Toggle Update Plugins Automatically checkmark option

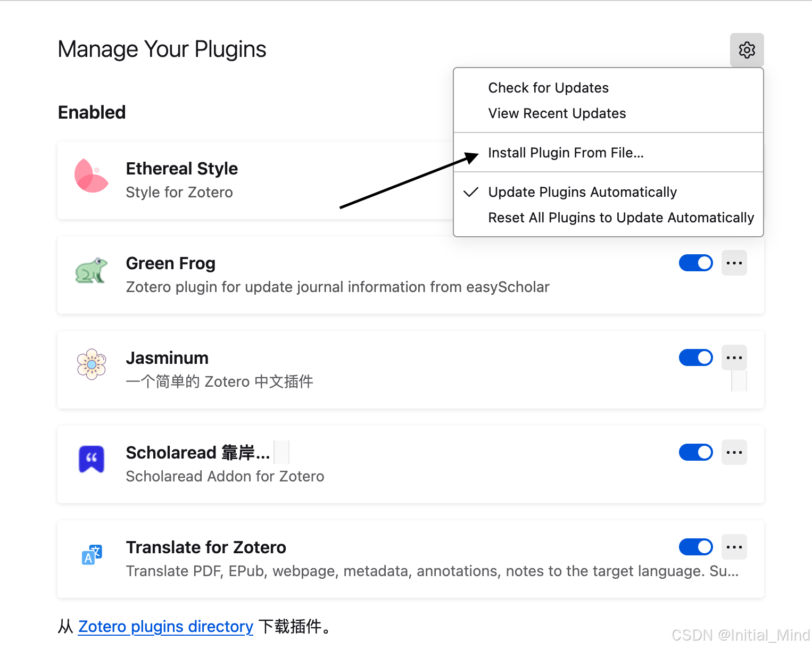click(x=608, y=192)
